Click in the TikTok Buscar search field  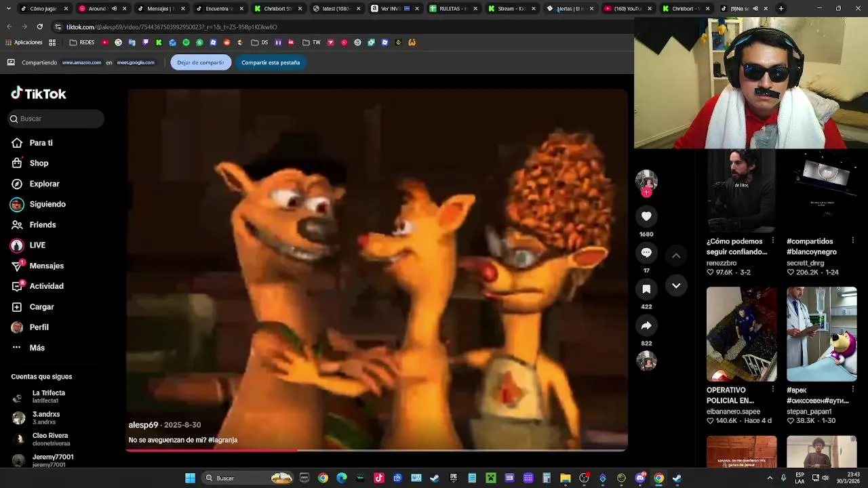(56, 119)
